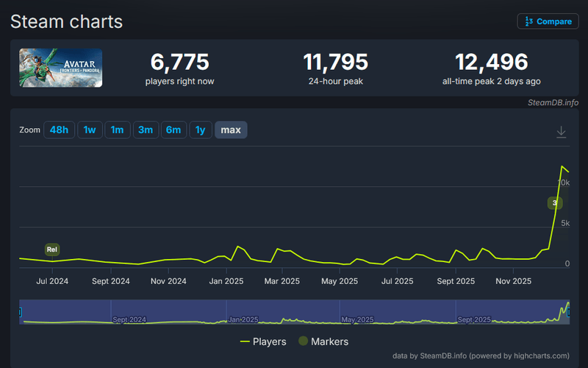Click the max zoom button
The image size is (588, 368).
231,130
